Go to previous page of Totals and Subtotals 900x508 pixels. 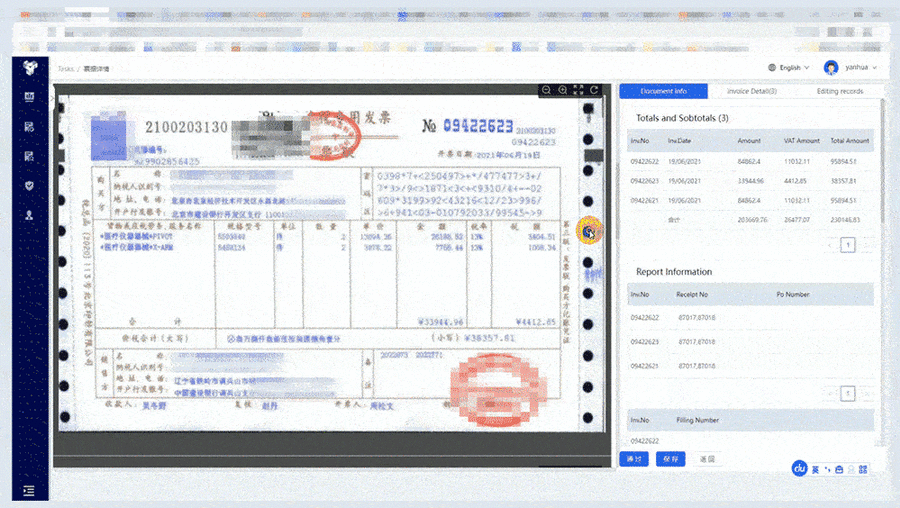[830, 246]
